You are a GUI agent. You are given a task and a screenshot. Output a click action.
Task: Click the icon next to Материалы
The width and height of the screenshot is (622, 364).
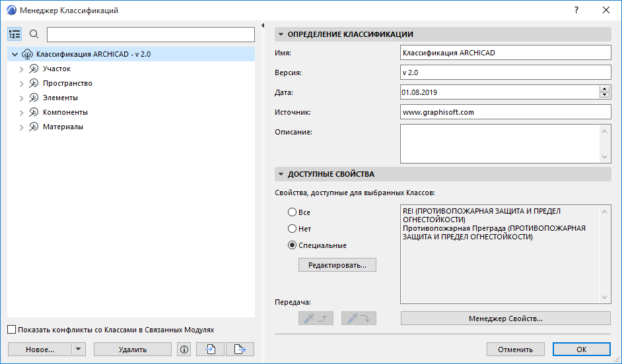34,127
